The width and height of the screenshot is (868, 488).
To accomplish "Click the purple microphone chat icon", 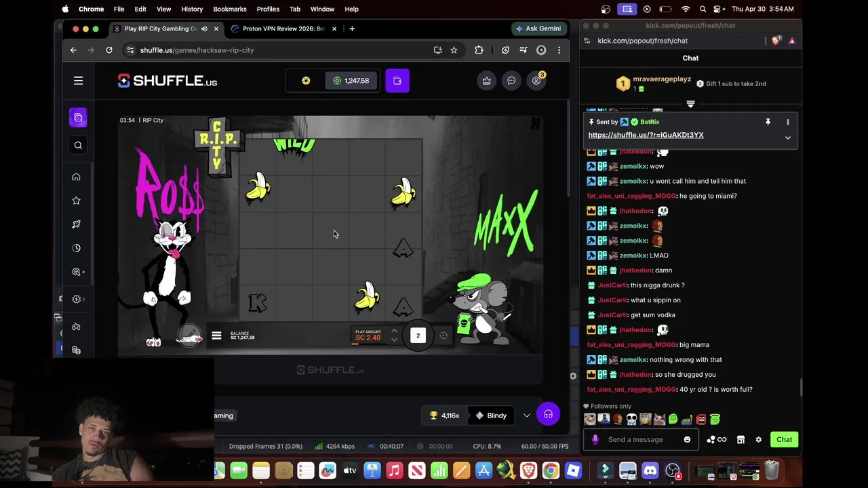I will [595, 439].
